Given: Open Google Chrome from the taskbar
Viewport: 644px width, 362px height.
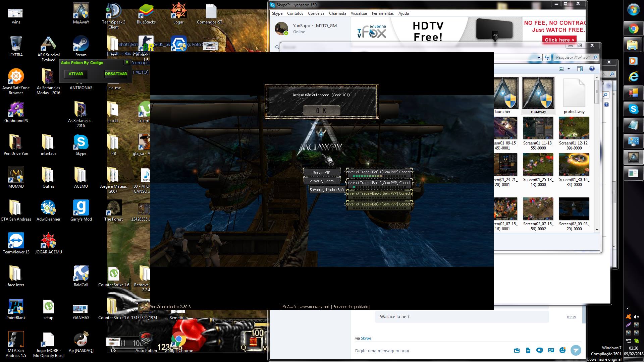Looking at the screenshot, I should click(633, 29).
